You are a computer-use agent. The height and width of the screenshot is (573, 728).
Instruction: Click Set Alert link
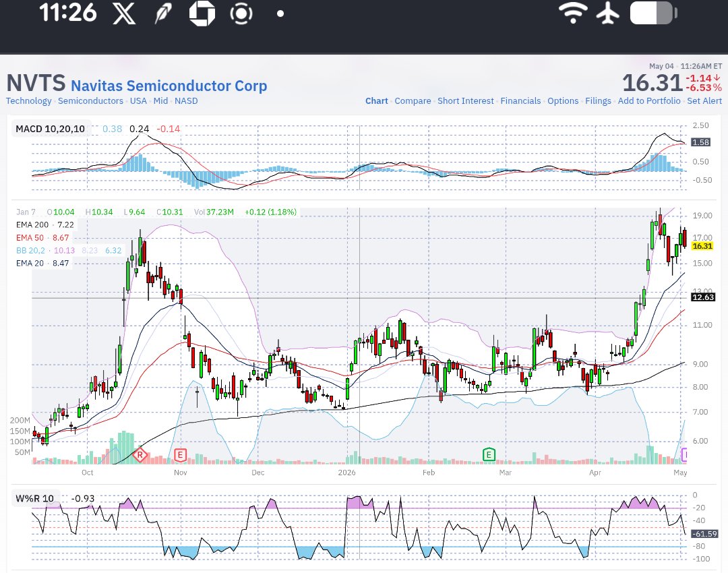point(704,100)
